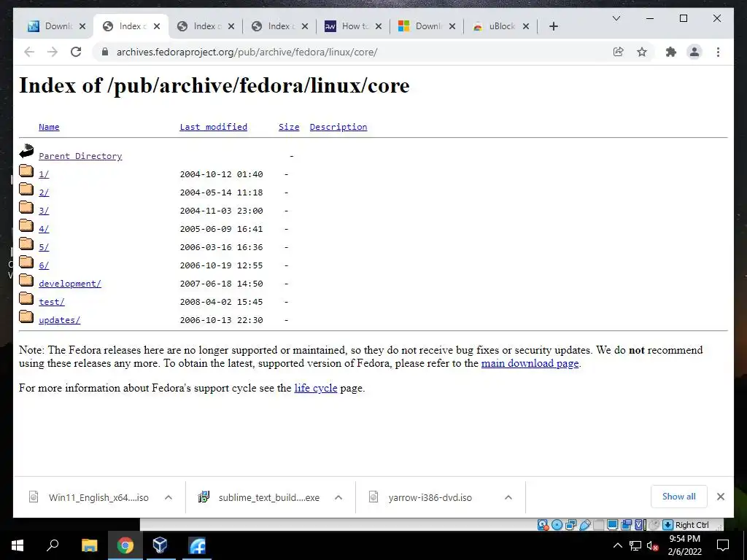Open the Parent Directory link
This screenshot has height=560, width=747.
80,156
